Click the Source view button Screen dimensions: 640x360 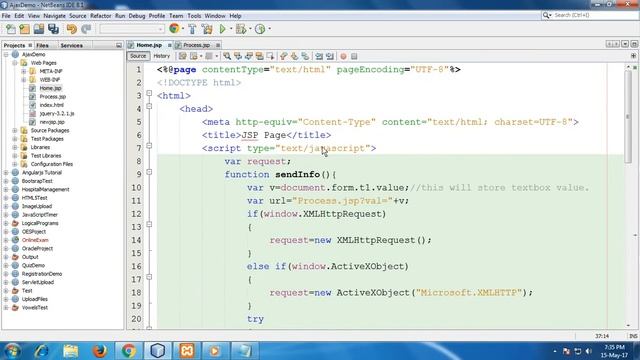(138, 56)
